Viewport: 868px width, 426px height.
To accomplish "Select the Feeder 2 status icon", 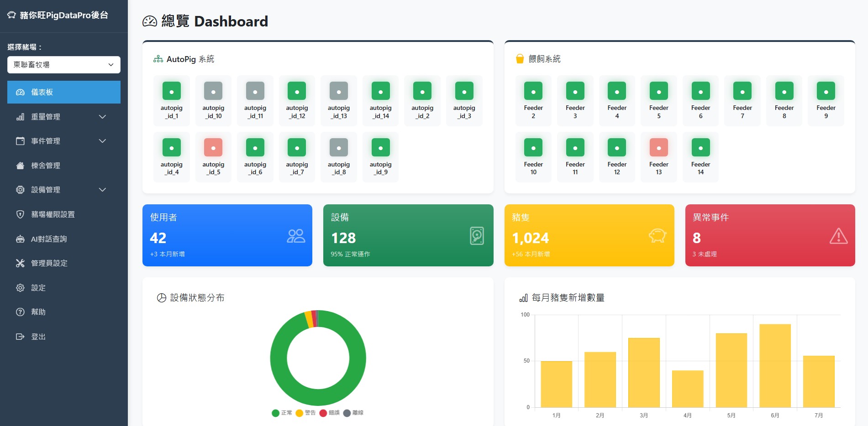I will coord(533,91).
